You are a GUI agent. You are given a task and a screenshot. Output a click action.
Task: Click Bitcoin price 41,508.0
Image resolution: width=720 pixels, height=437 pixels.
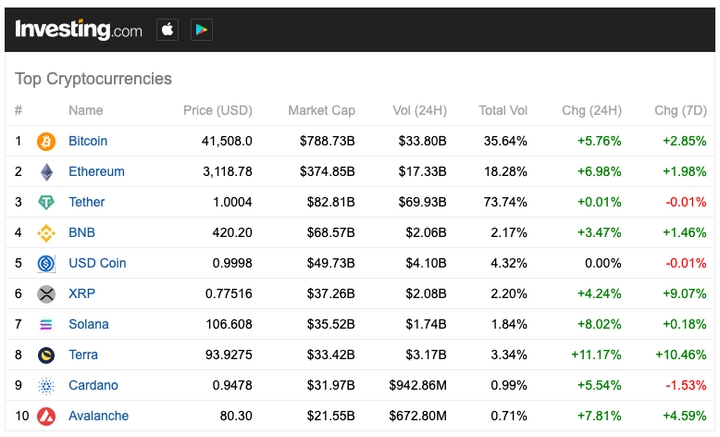(x=227, y=141)
